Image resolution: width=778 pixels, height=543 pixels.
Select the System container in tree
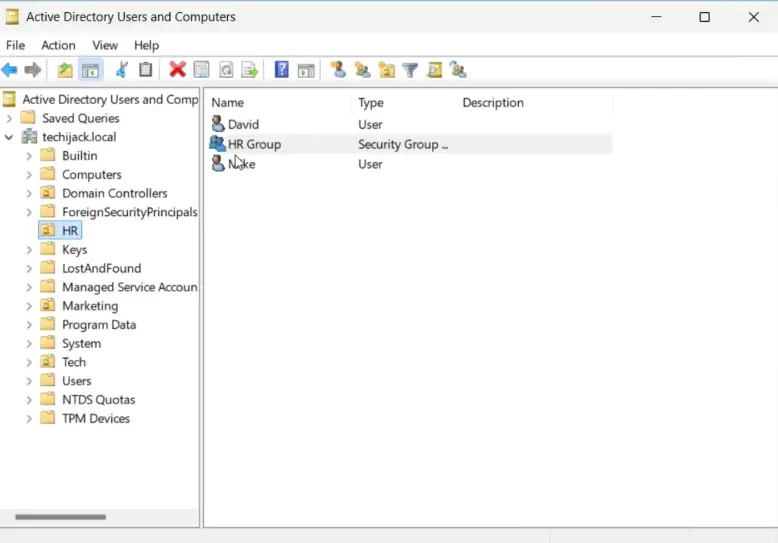pyautogui.click(x=81, y=343)
